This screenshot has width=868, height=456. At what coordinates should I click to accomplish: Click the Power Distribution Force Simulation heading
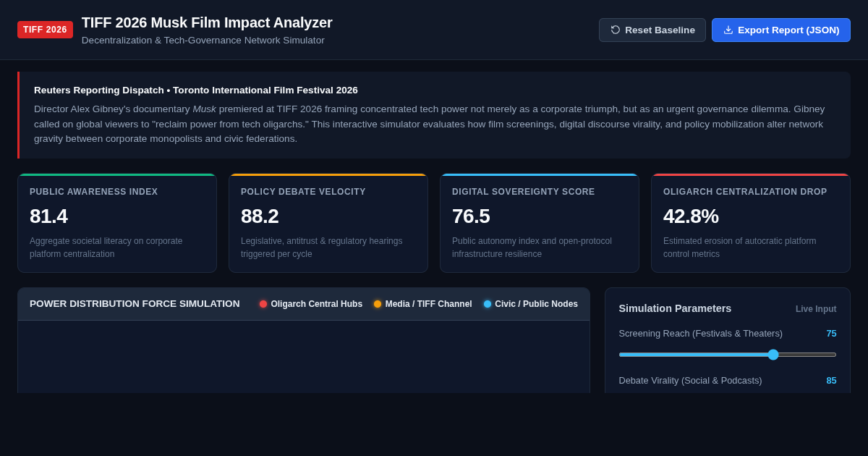[x=135, y=304]
